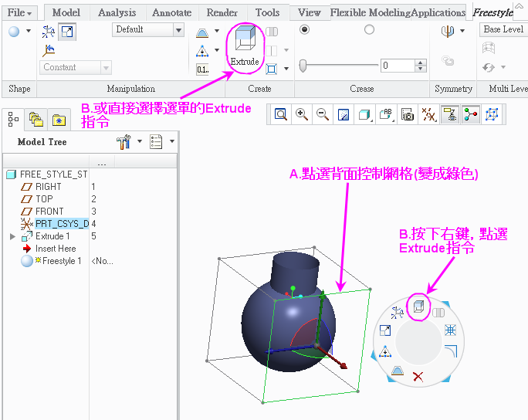
Task: Click the Face Split icon in the ribbon
Action: (202, 32)
